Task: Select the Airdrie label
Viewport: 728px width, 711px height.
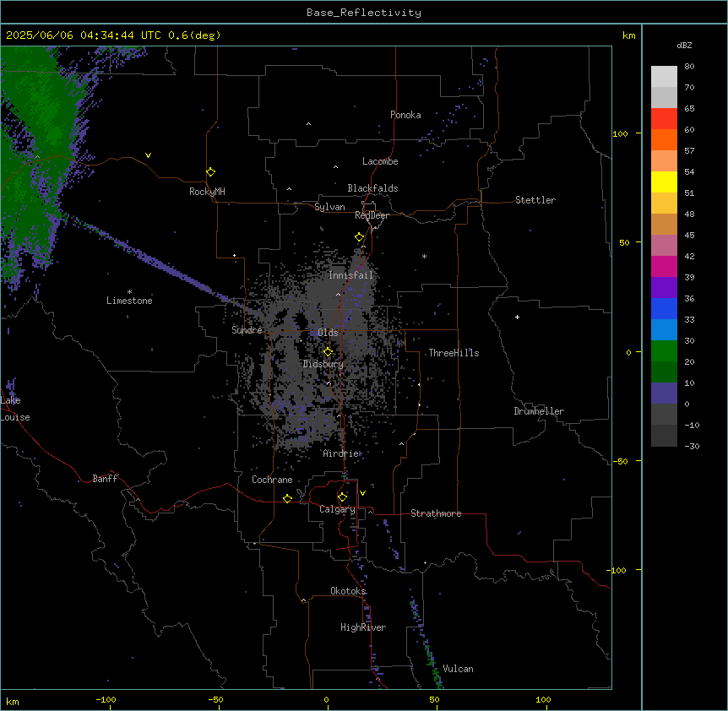Action: (x=341, y=453)
